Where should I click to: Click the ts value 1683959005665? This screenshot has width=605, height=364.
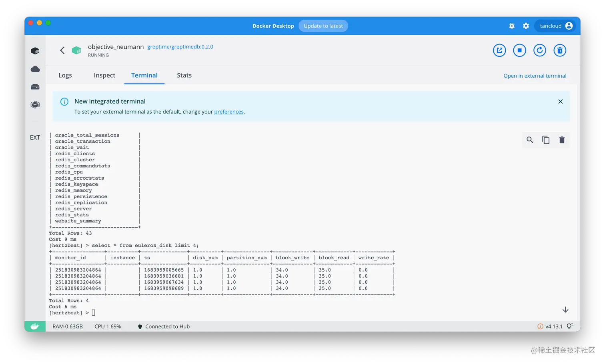[x=164, y=270]
